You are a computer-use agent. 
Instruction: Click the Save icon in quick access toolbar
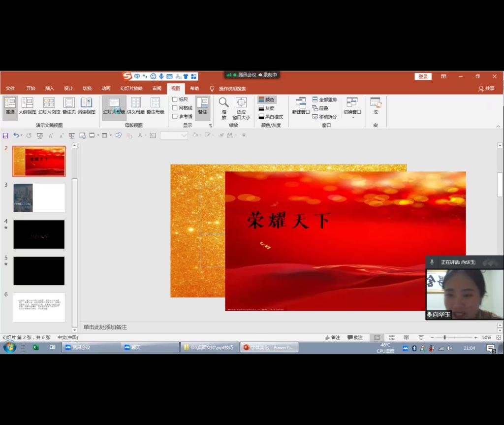coord(5,135)
